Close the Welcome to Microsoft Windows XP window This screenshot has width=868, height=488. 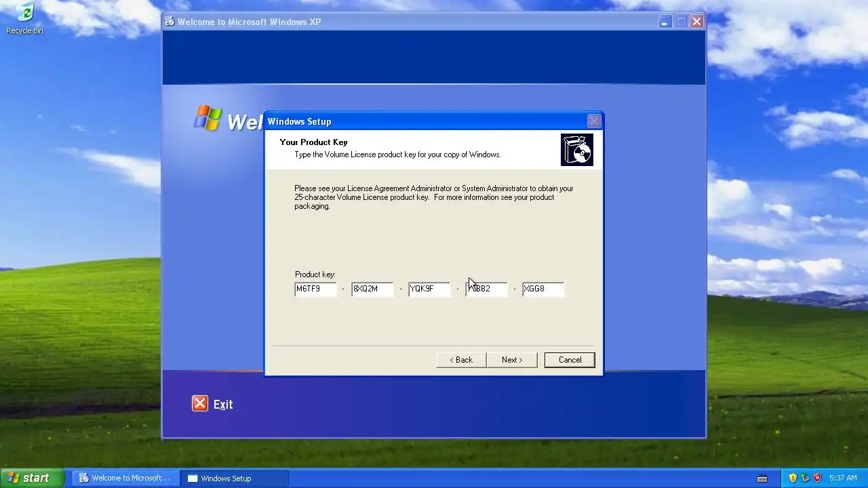click(x=696, y=22)
